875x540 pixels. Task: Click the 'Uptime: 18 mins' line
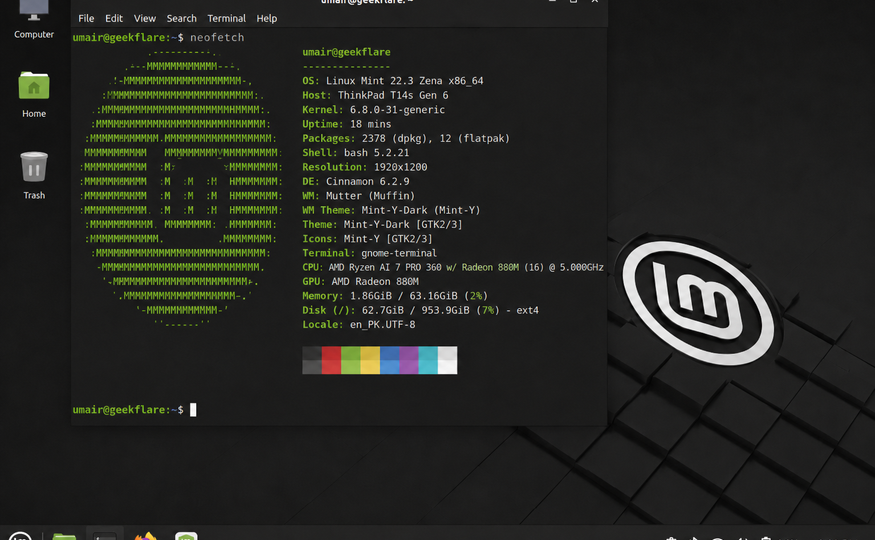pos(347,124)
